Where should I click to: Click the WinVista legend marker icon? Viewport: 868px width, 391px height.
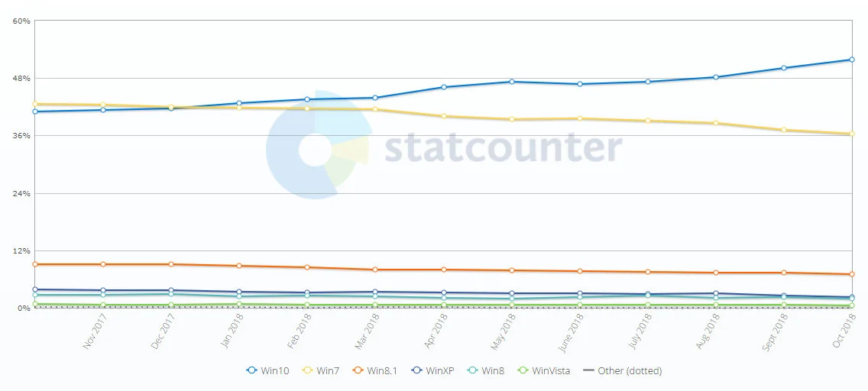tap(523, 371)
